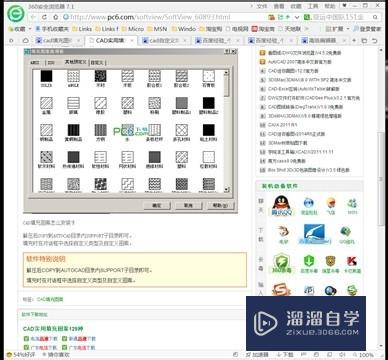
Task: Switch to the cad自定义 tab
Action: click(x=164, y=41)
